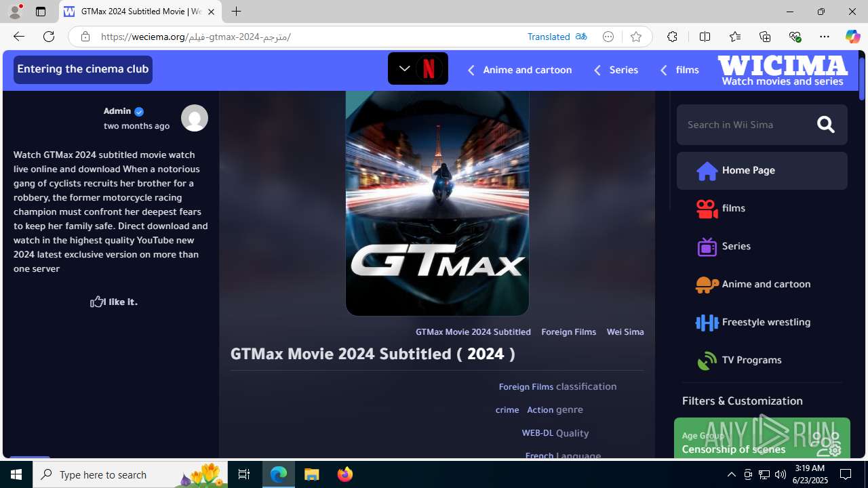Image resolution: width=868 pixels, height=488 pixels.
Task: Click the taskbar search box
Action: tap(130, 474)
